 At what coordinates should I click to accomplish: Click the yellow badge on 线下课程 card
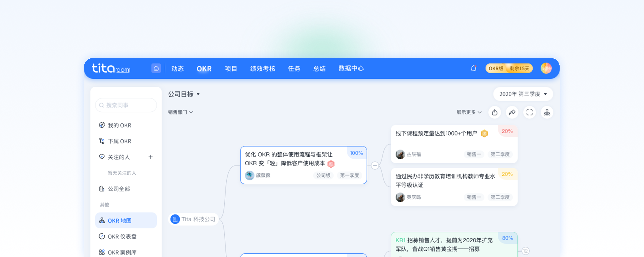point(484,134)
